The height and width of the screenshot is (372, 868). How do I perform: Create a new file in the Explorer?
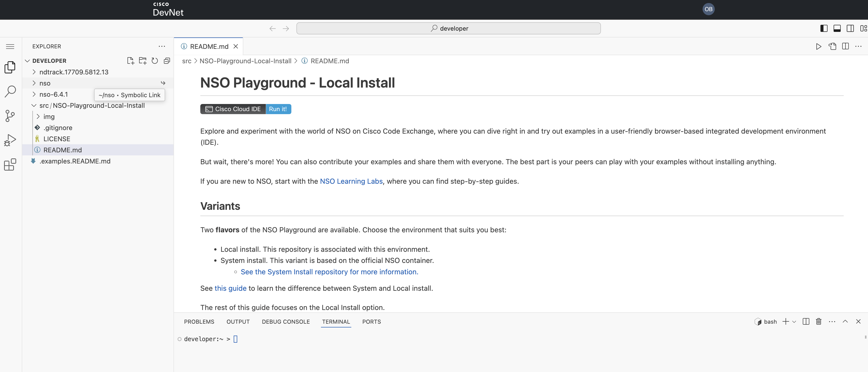(131, 61)
